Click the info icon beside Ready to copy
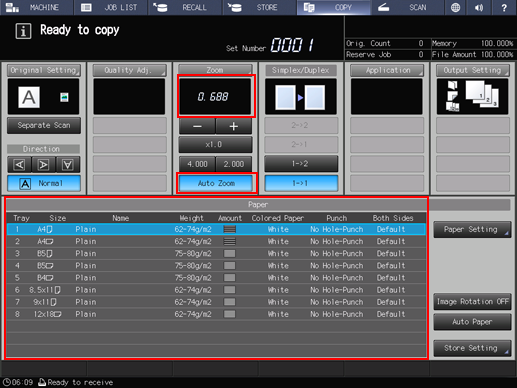Screen dimensions: 517x388 (x=23, y=31)
